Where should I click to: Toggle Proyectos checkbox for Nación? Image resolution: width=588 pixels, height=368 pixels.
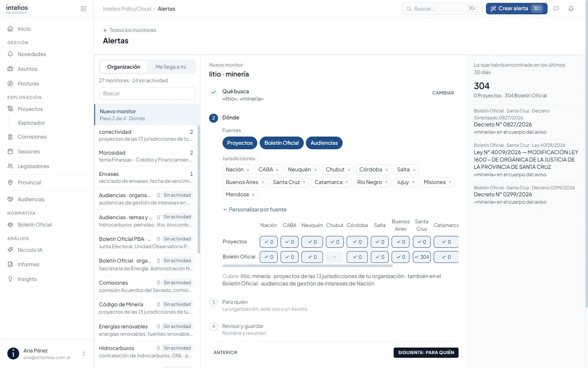click(x=269, y=242)
